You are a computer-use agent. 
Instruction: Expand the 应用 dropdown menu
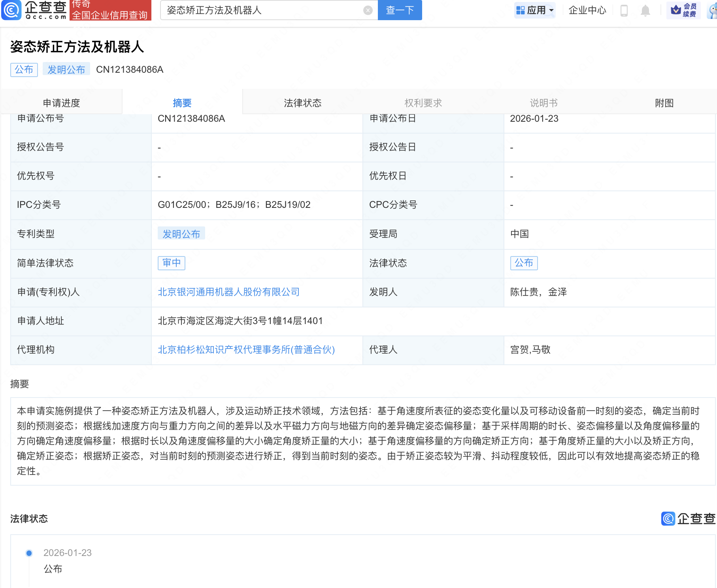(536, 10)
